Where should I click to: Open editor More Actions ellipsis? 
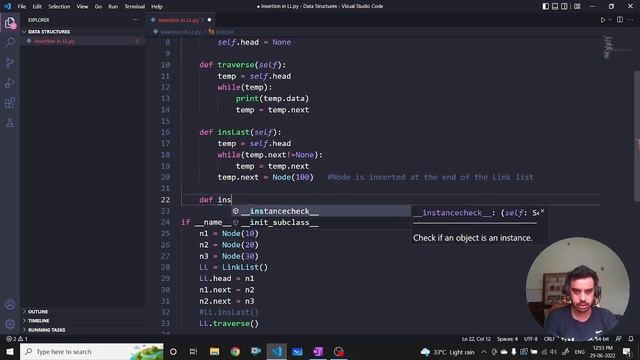click(631, 20)
